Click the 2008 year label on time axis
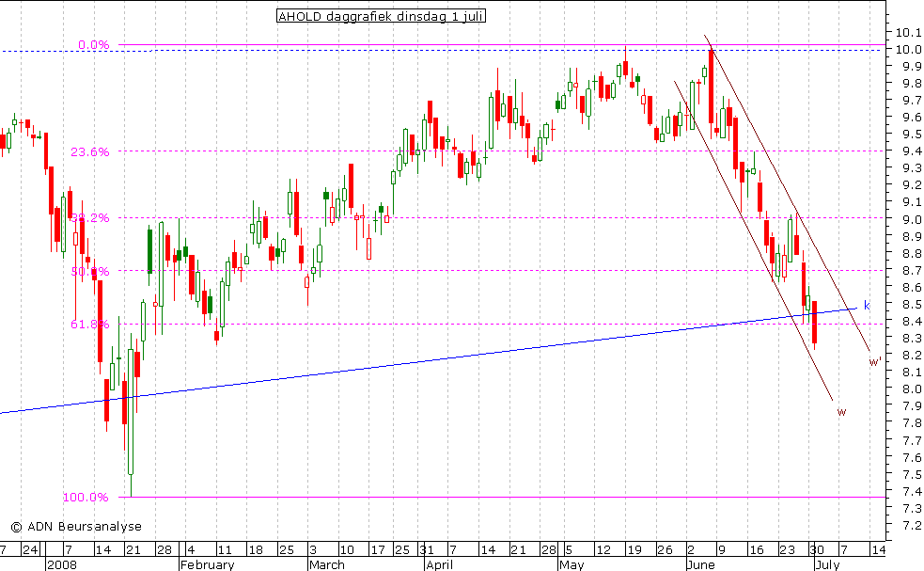 [62, 564]
